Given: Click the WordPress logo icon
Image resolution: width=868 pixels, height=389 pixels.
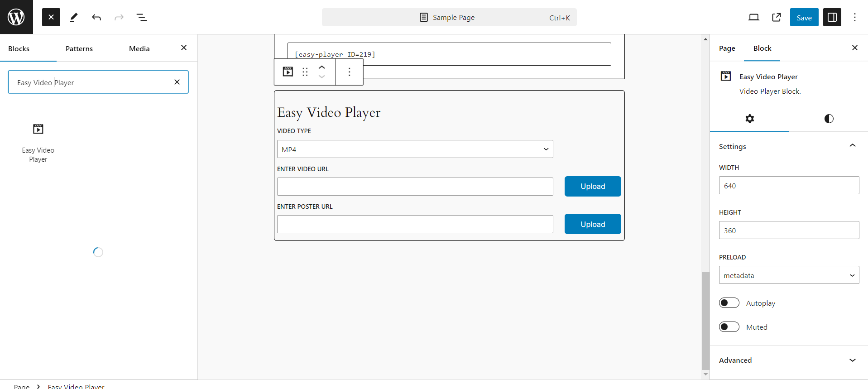Looking at the screenshot, I should coord(16,17).
